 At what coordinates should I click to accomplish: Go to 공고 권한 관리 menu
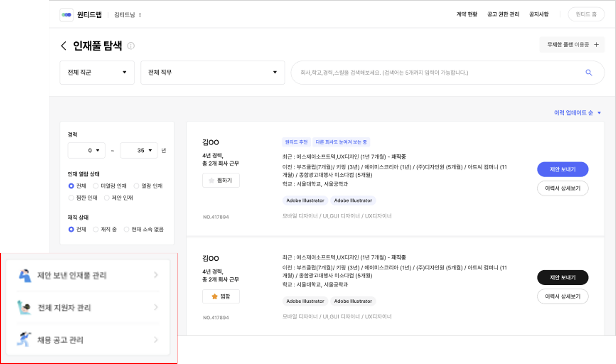click(x=503, y=14)
